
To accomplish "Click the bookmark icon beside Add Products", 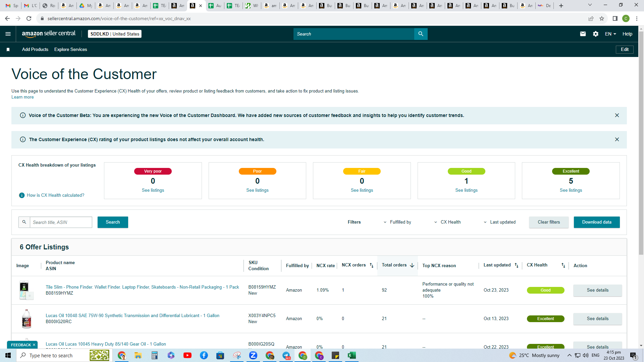I will point(8,50).
